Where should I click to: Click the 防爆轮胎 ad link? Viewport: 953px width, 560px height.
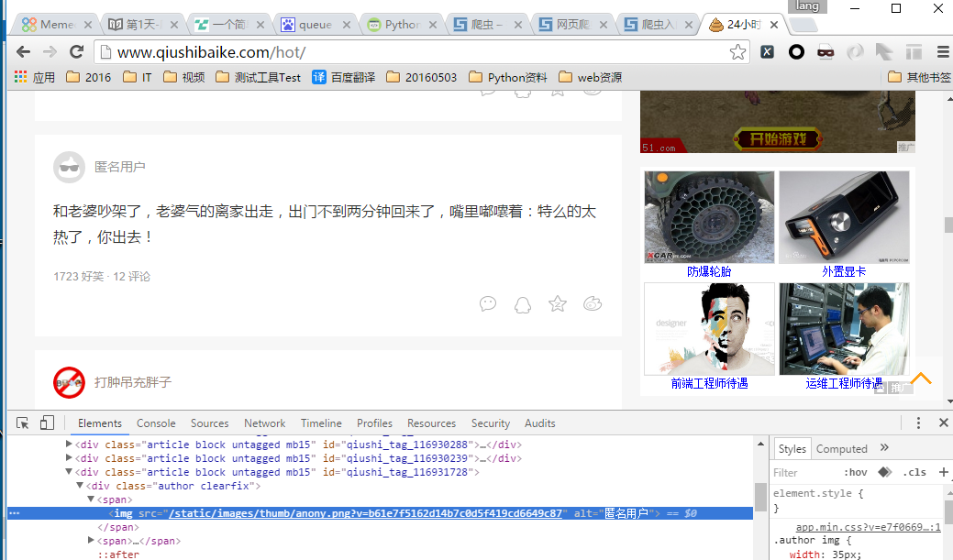coord(709,271)
